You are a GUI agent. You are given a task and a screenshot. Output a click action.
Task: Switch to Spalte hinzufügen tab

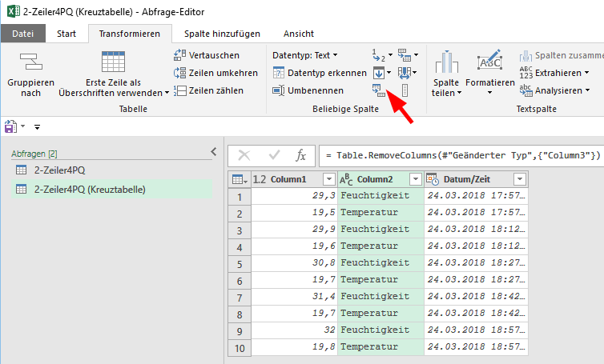pyautogui.click(x=222, y=34)
